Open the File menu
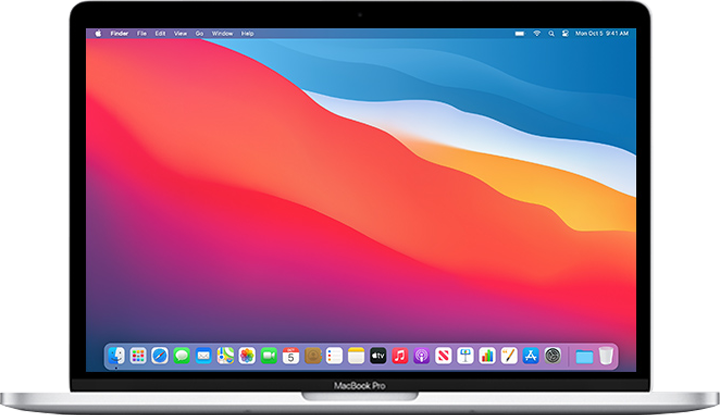 click(x=141, y=33)
